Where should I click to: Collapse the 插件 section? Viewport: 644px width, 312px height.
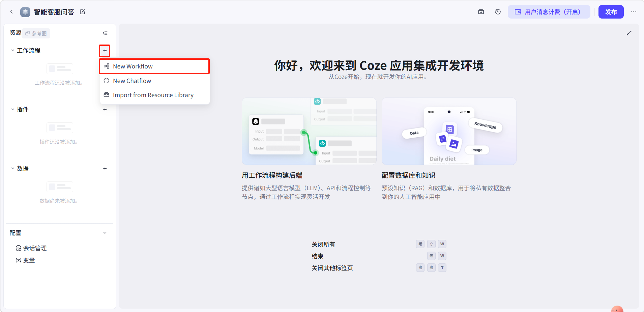pyautogui.click(x=13, y=109)
